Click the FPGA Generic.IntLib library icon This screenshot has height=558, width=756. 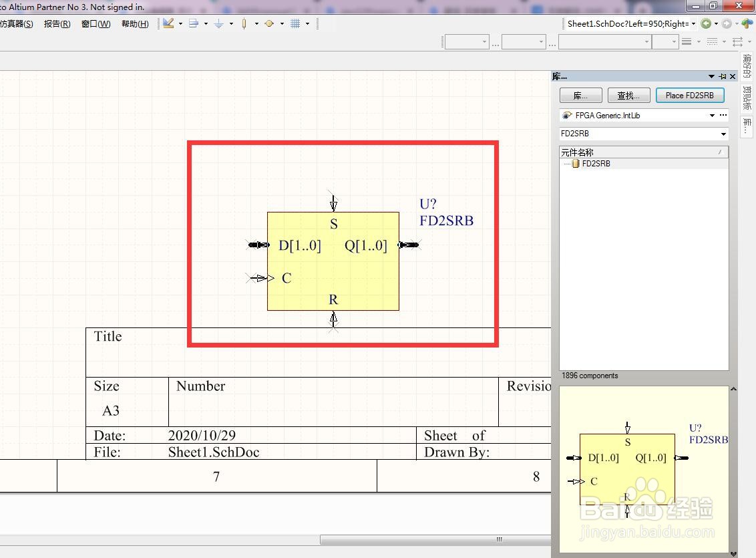click(x=568, y=115)
